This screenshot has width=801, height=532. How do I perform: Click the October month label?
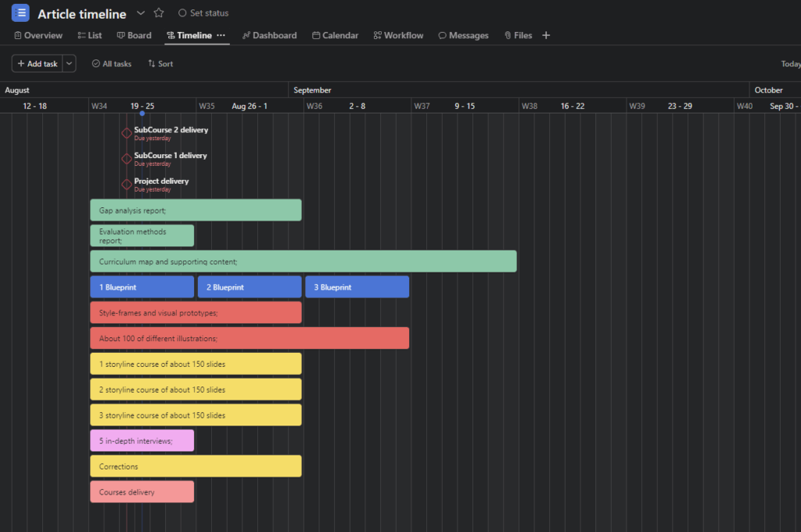tap(768, 90)
